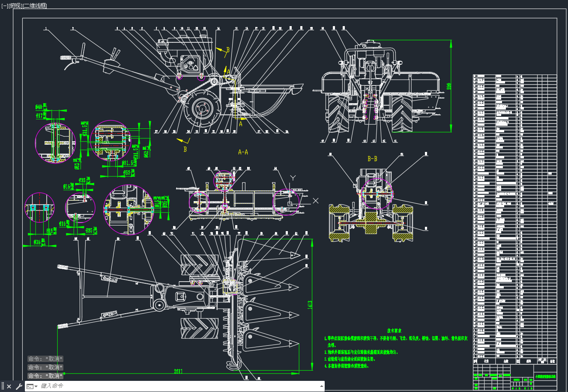Select the B-B section view label

pos(372,159)
